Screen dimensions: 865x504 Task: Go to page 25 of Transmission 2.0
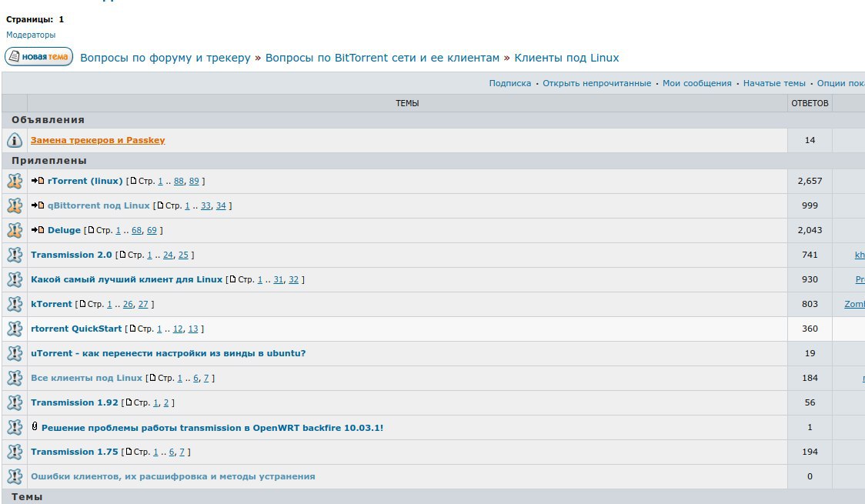point(183,255)
